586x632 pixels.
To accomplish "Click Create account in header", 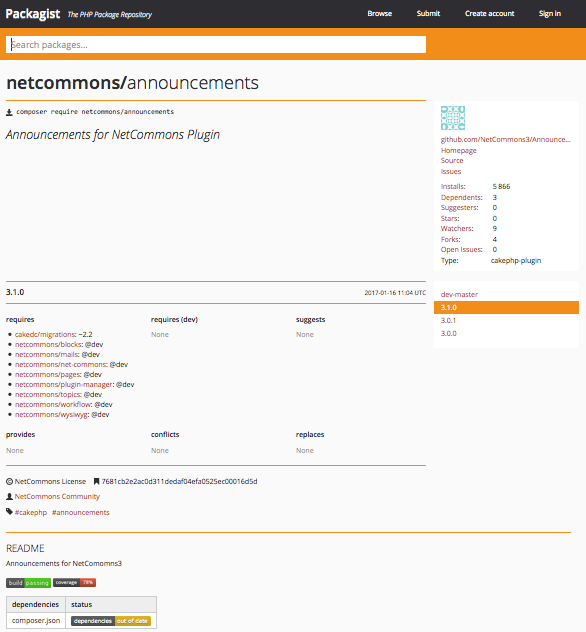I will (489, 14).
